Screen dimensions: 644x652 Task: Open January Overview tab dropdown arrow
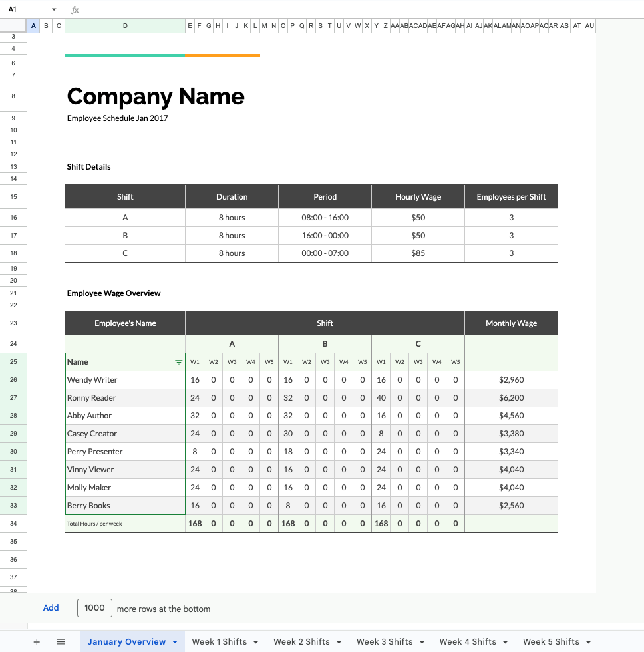tap(175, 643)
